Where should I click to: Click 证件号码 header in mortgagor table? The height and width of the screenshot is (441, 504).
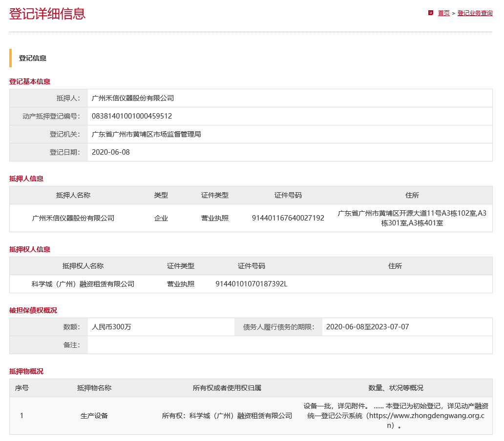coord(288,195)
